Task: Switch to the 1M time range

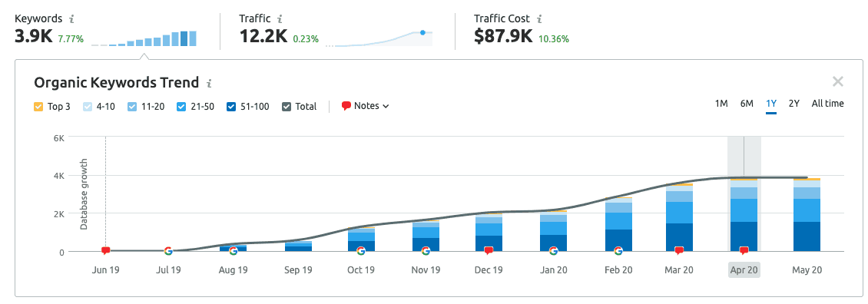Action: [721, 104]
